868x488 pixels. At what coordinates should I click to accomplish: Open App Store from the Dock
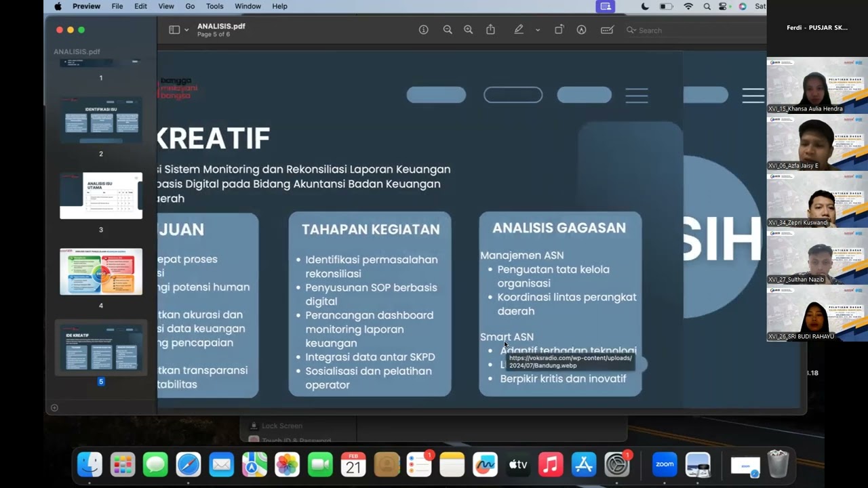(x=584, y=464)
